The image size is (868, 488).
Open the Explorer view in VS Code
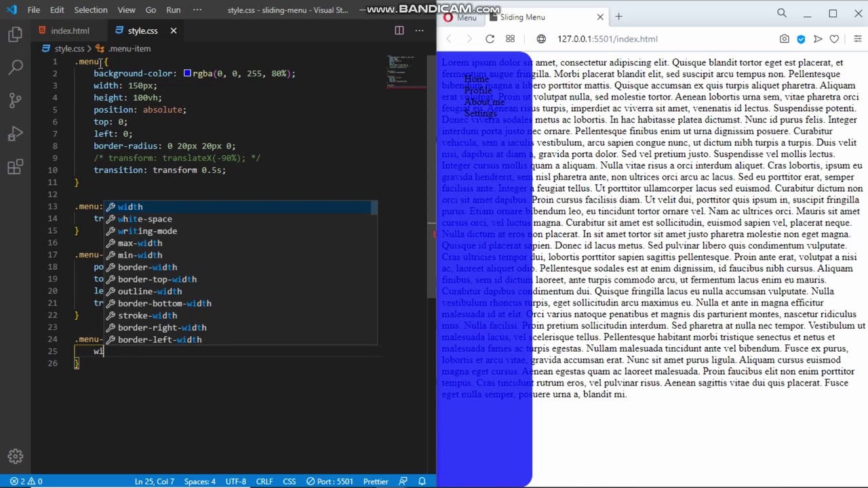coord(15,35)
